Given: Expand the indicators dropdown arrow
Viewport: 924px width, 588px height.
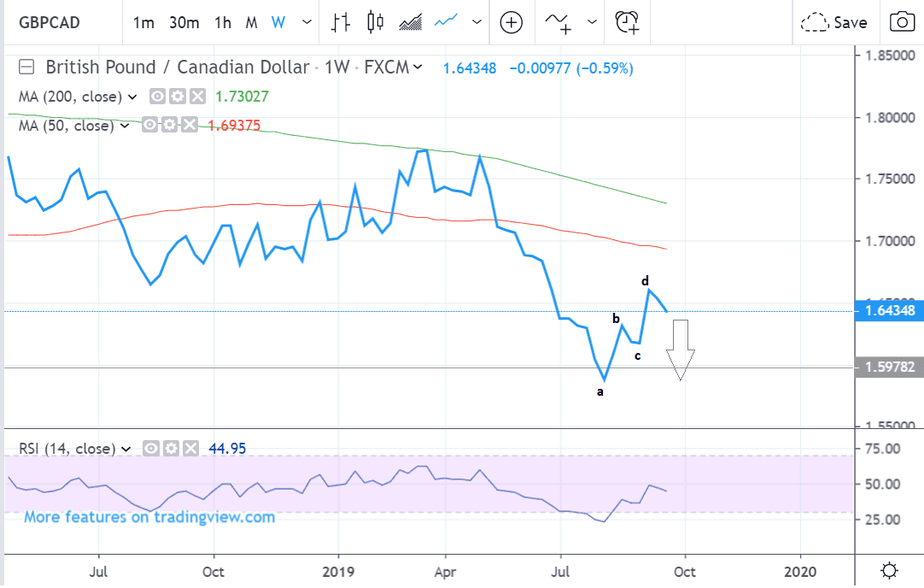Looking at the screenshot, I should tap(593, 22).
